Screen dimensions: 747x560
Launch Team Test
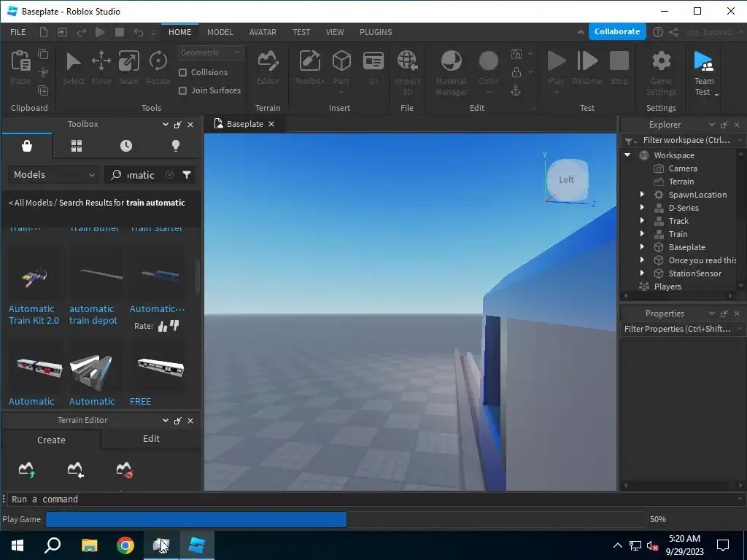pyautogui.click(x=704, y=72)
